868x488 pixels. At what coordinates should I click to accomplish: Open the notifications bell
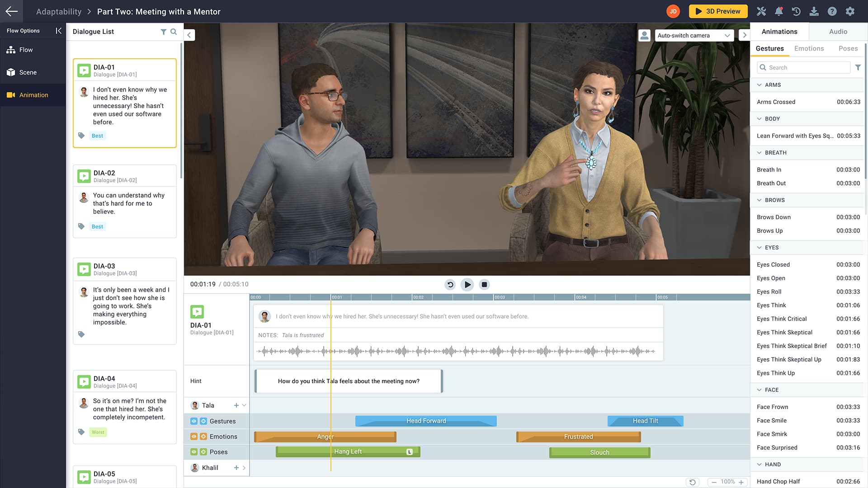pos(778,11)
